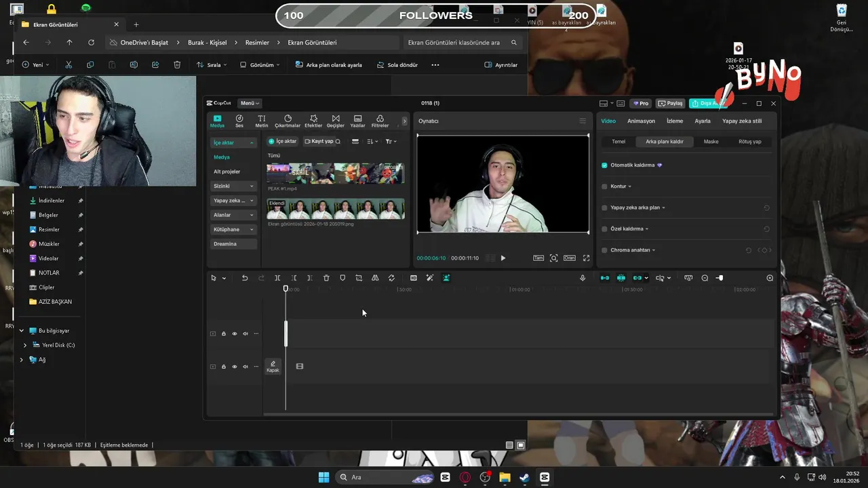The width and height of the screenshot is (868, 488).
Task: Click the undo arrow in timeline toolbar
Action: [245, 278]
